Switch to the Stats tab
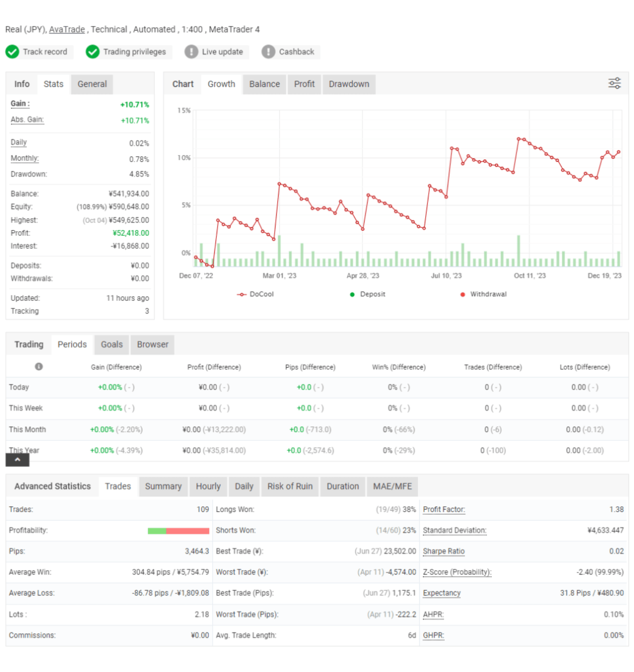The image size is (634, 672). (x=53, y=84)
